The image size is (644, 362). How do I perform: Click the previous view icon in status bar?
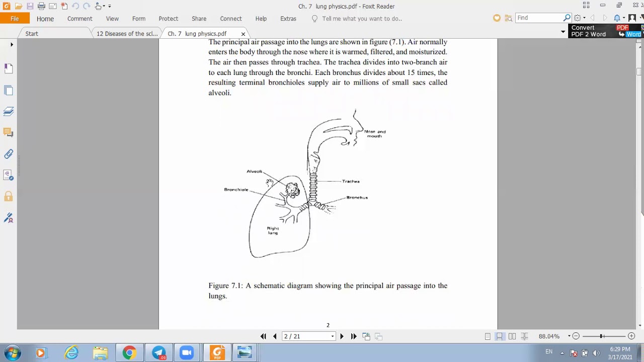click(366, 336)
